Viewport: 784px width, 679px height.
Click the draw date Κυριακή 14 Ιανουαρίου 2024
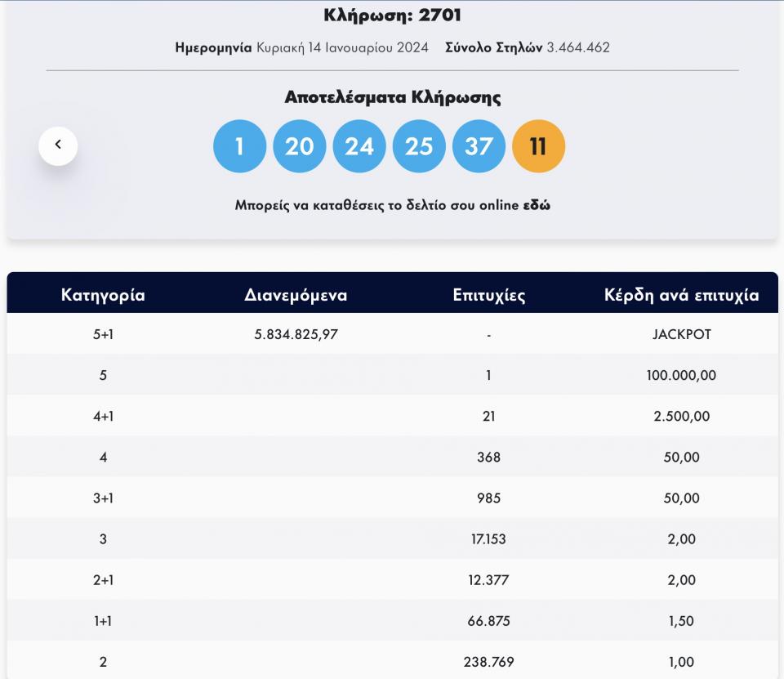coord(342,47)
